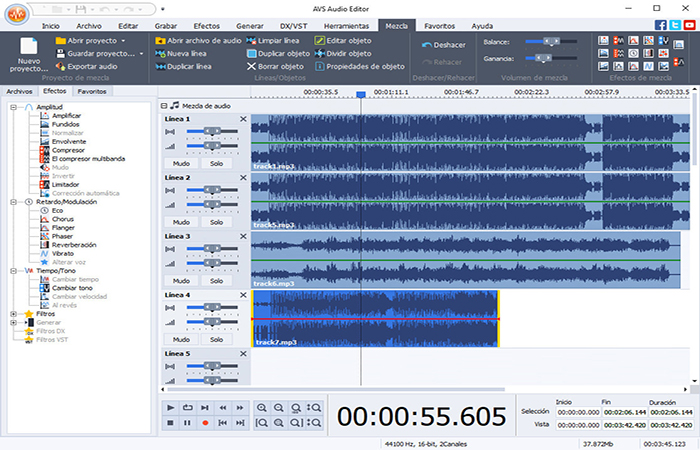700x450 pixels.
Task: Click the track7.mp3 audio clip
Action: coord(375,319)
